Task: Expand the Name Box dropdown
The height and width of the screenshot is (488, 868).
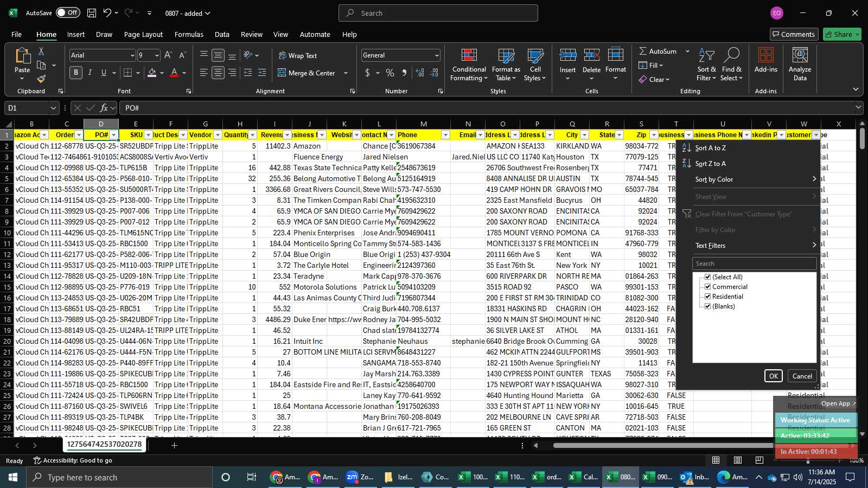Action: tap(53, 108)
